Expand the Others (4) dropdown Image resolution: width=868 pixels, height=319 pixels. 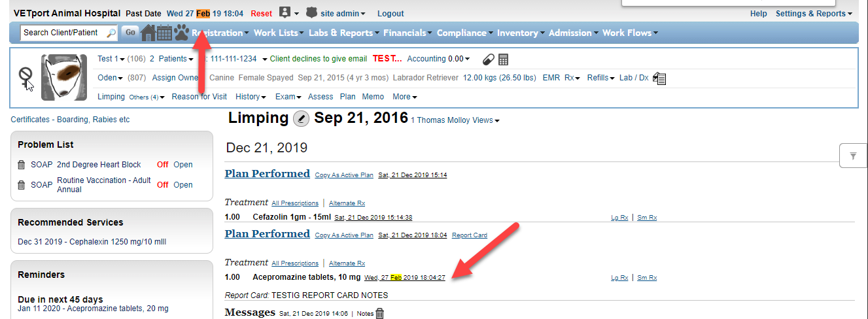coord(147,97)
